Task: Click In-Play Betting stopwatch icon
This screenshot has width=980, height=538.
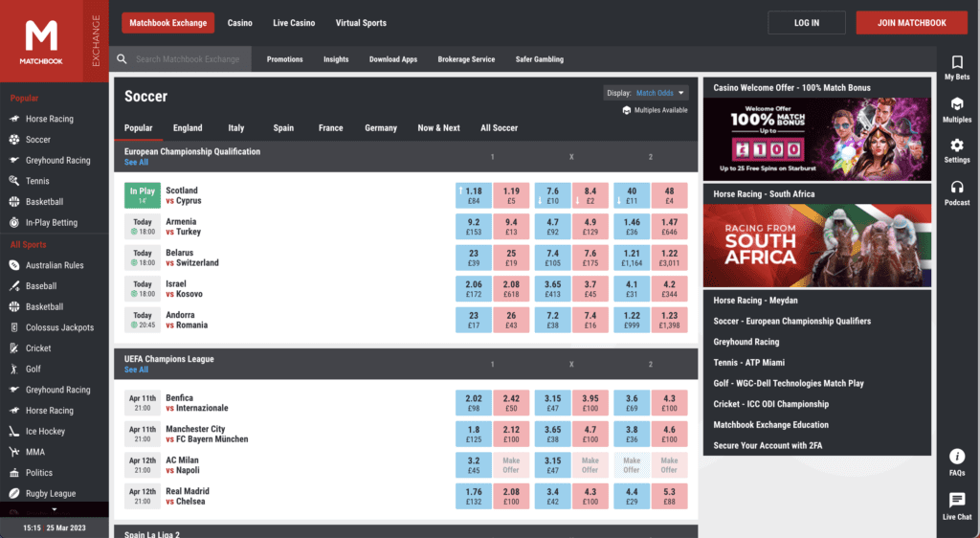Action: click(x=14, y=222)
